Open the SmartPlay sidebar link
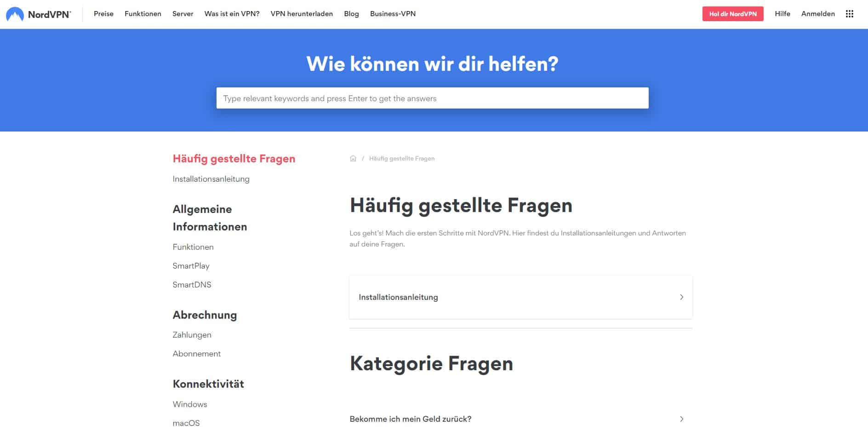The height and width of the screenshot is (430, 868). click(x=191, y=266)
